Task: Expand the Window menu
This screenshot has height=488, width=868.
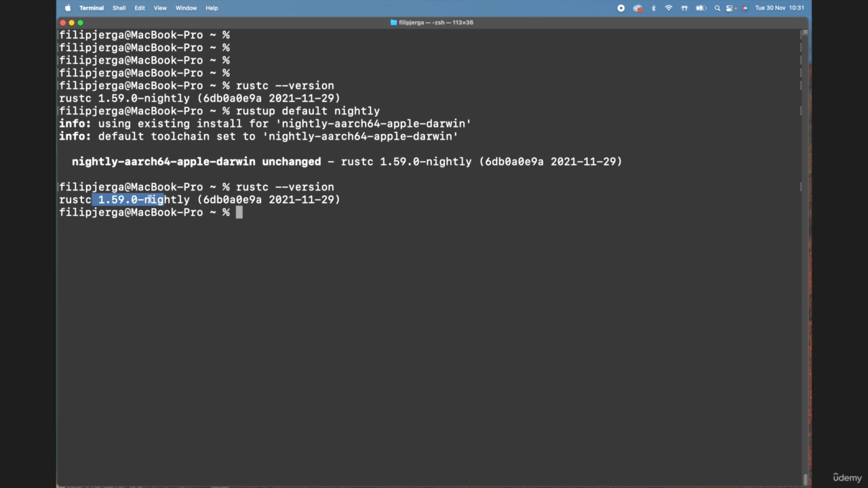Action: coord(186,8)
